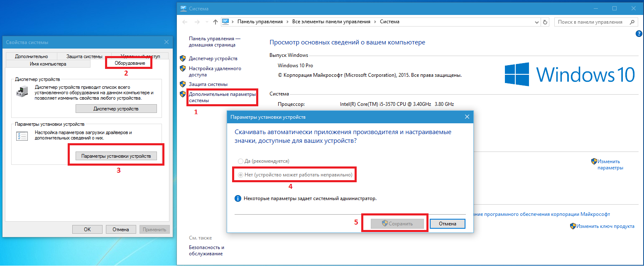Click the device manager hardware icon
Viewport: 644px width, 269px height.
(x=22, y=91)
